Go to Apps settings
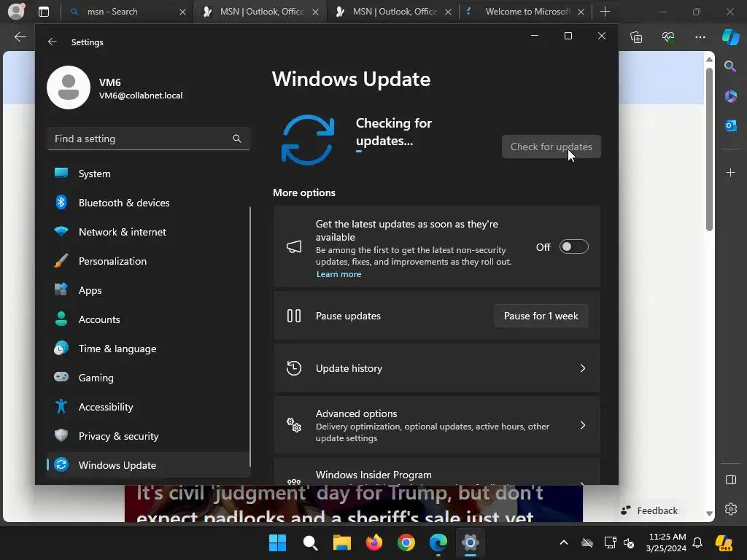Screen dimensions: 747x560 148,290
